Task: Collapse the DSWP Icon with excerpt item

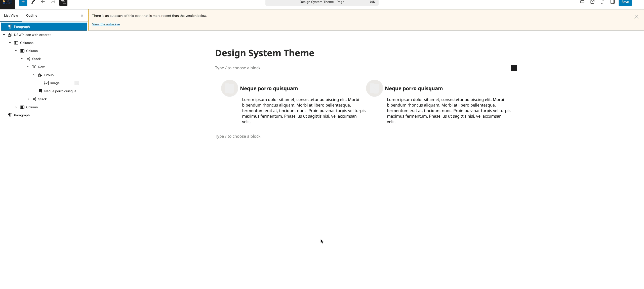Action: [x=4, y=35]
